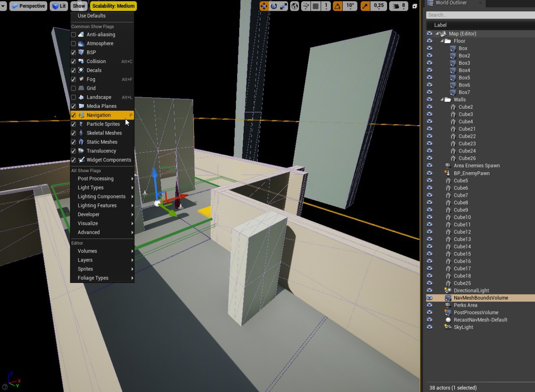Expand the Lighting Components submenu

click(102, 196)
